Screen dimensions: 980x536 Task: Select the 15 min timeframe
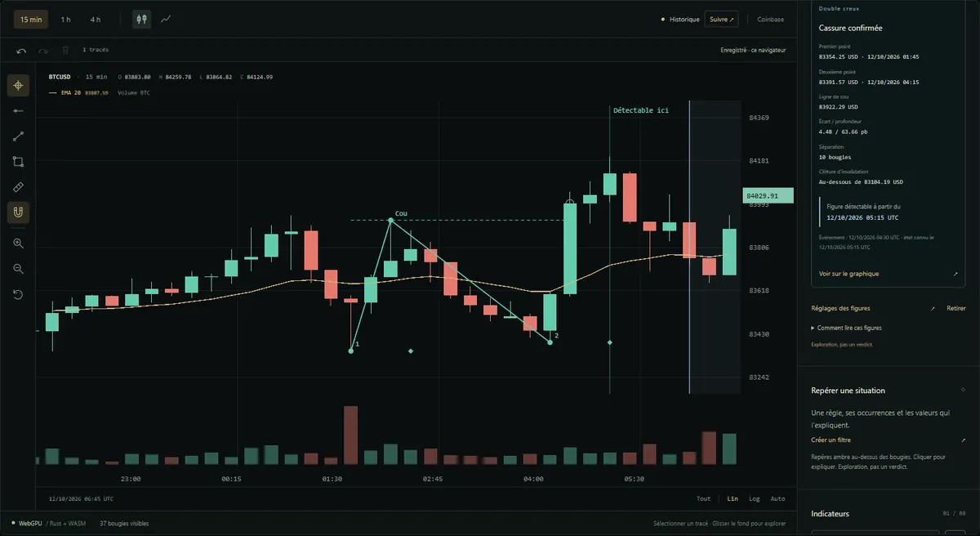click(31, 19)
